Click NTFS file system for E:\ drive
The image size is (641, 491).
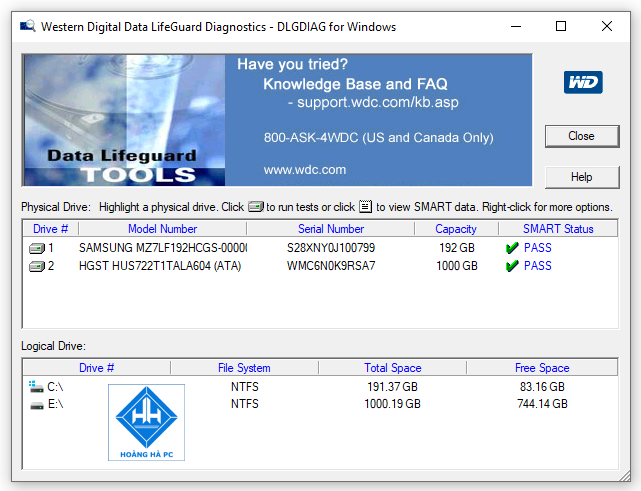[244, 404]
